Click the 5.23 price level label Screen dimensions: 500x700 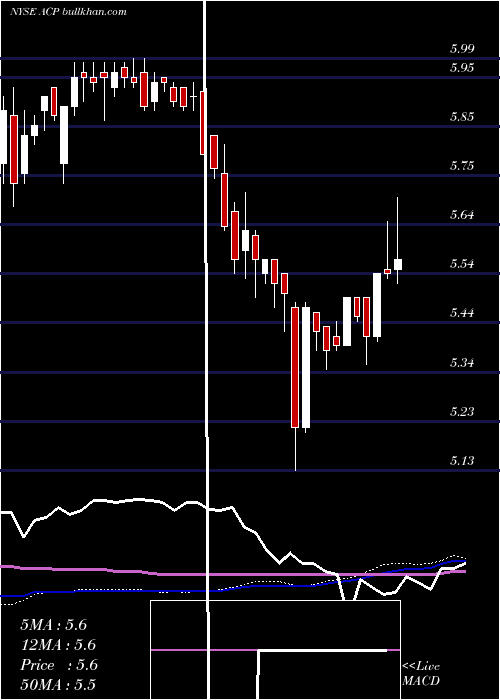click(x=462, y=411)
